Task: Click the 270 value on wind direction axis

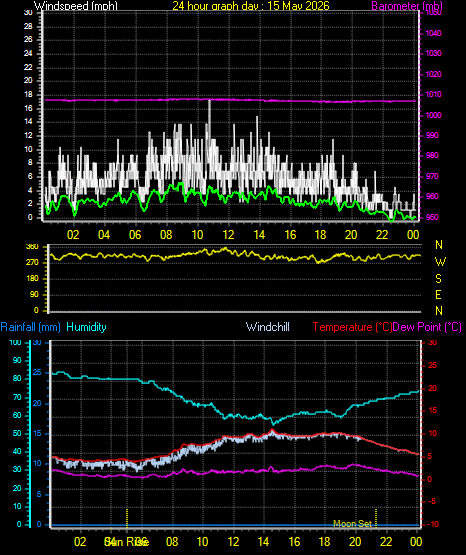Action: tap(32, 263)
